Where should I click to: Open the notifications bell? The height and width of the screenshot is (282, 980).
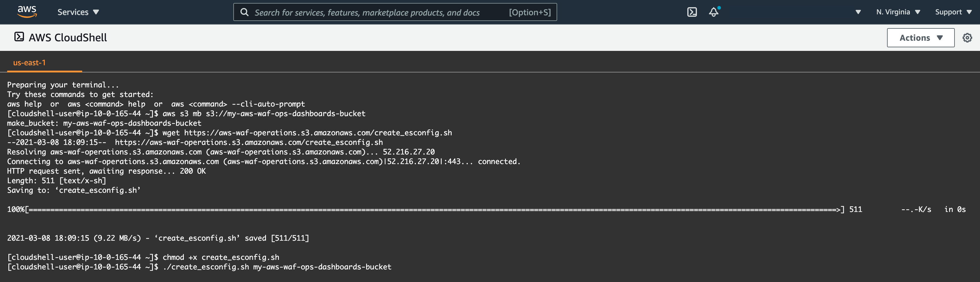(x=714, y=12)
